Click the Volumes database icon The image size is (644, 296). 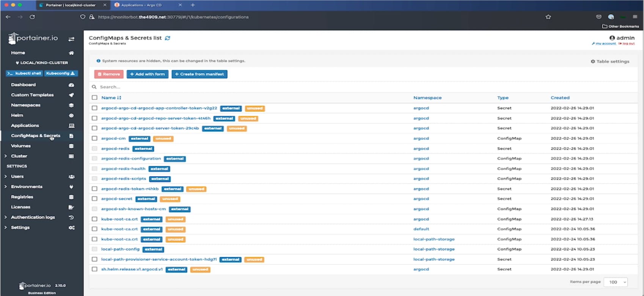point(71,146)
